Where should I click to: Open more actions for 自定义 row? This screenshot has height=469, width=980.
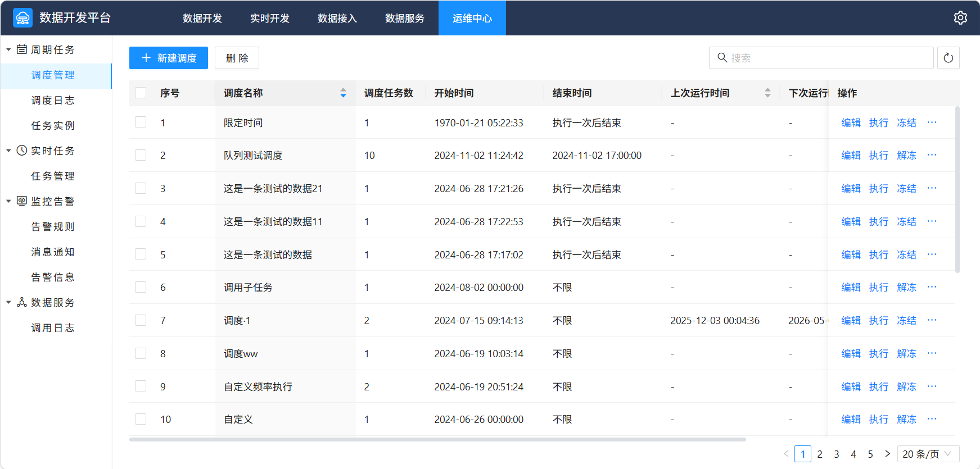(x=932, y=419)
